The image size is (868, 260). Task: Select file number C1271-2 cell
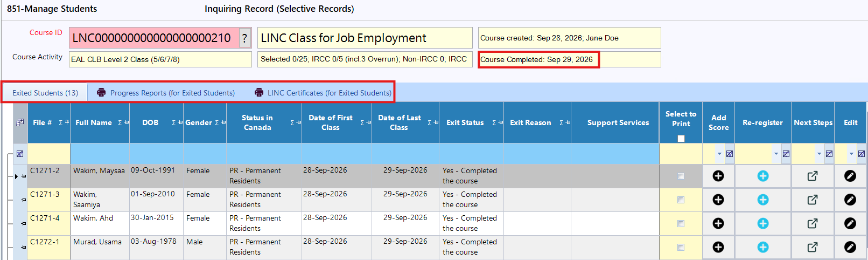coord(48,176)
